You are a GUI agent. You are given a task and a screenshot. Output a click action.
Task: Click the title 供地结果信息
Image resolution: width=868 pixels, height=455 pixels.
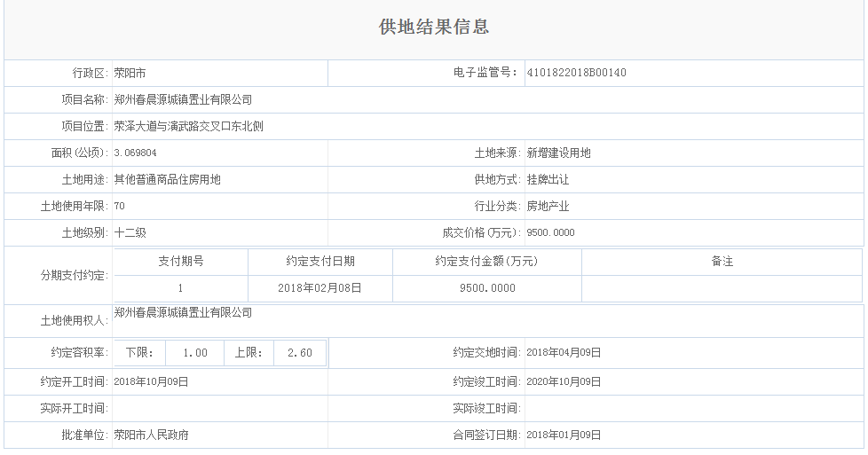[434, 27]
